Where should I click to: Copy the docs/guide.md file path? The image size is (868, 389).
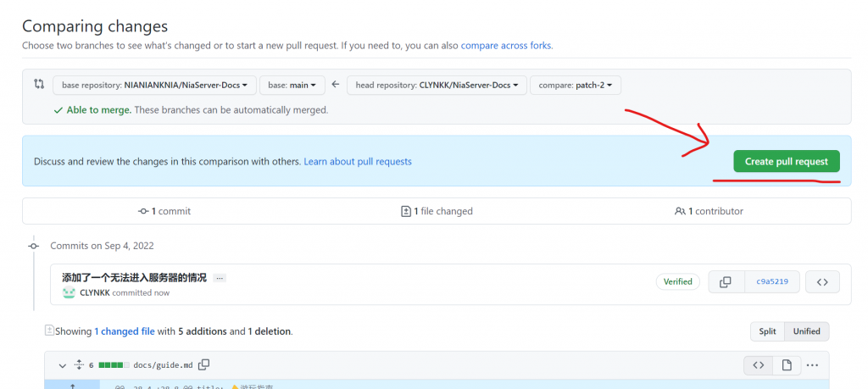coord(204,364)
